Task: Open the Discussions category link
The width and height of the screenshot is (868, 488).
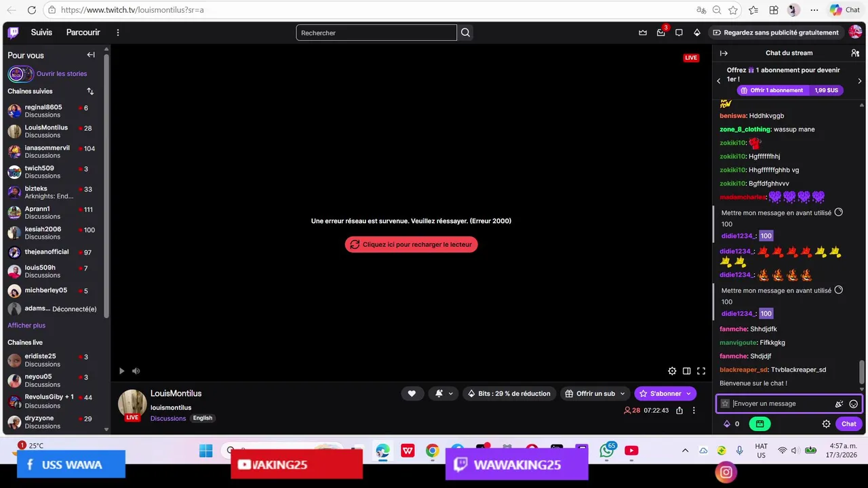Action: pos(168,418)
